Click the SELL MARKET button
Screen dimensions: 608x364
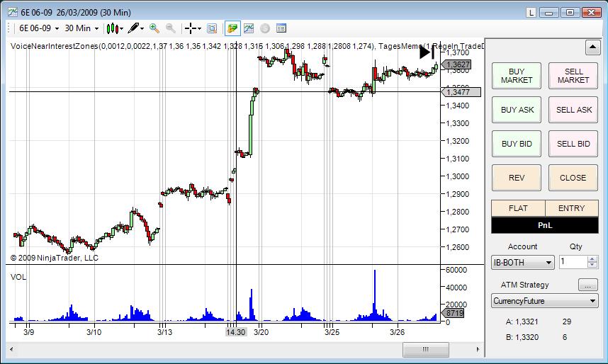573,76
